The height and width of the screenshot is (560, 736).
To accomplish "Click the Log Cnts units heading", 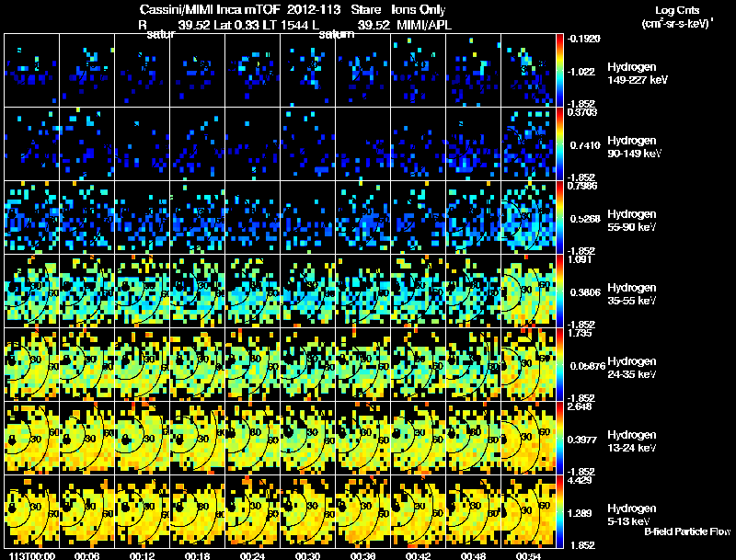I will click(677, 17).
